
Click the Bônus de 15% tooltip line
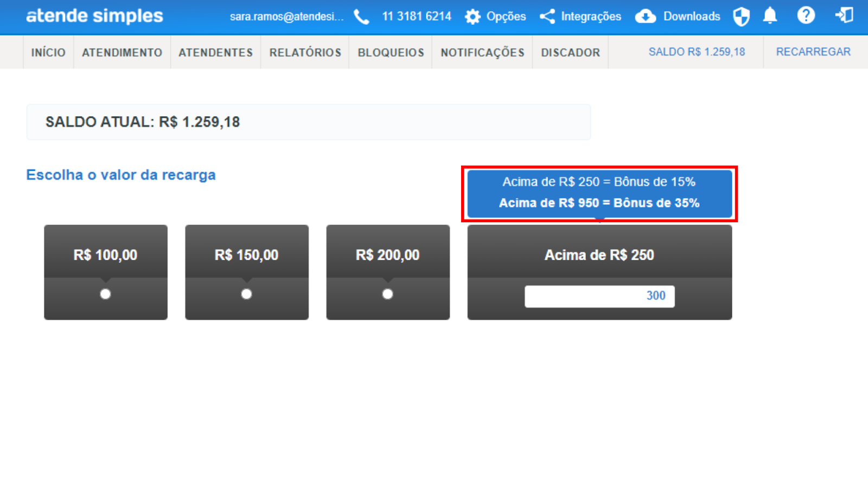pyautogui.click(x=599, y=182)
